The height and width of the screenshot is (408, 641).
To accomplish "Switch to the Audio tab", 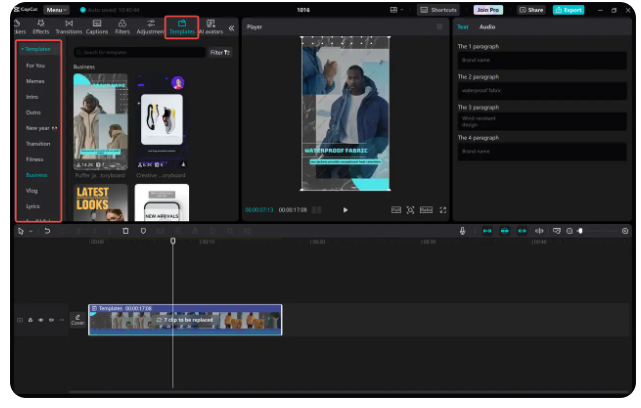I will coord(487,27).
